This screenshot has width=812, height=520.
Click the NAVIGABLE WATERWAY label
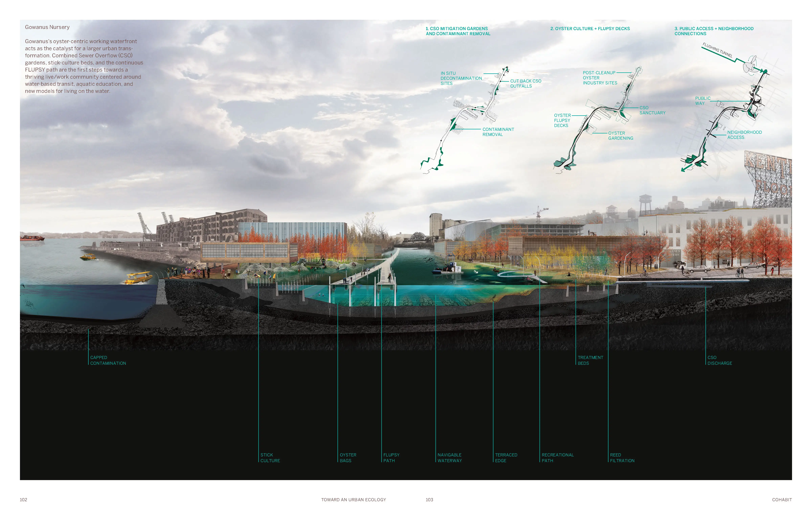click(450, 458)
